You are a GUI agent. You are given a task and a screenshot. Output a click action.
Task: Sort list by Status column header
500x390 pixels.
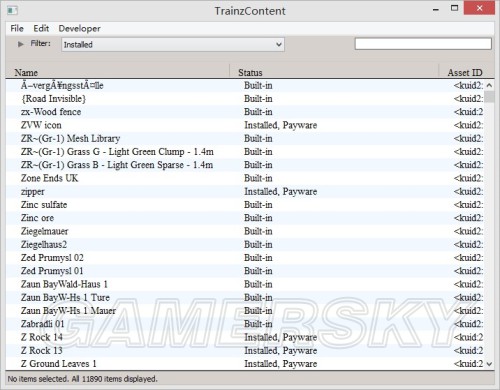pyautogui.click(x=334, y=72)
